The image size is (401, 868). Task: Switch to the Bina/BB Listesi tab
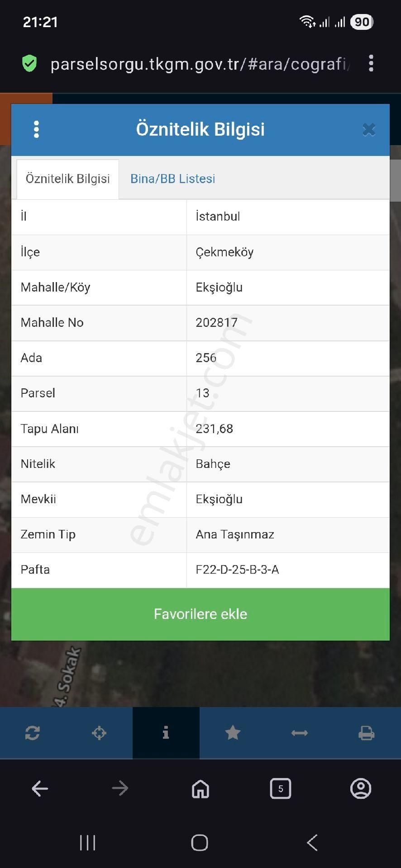click(172, 179)
